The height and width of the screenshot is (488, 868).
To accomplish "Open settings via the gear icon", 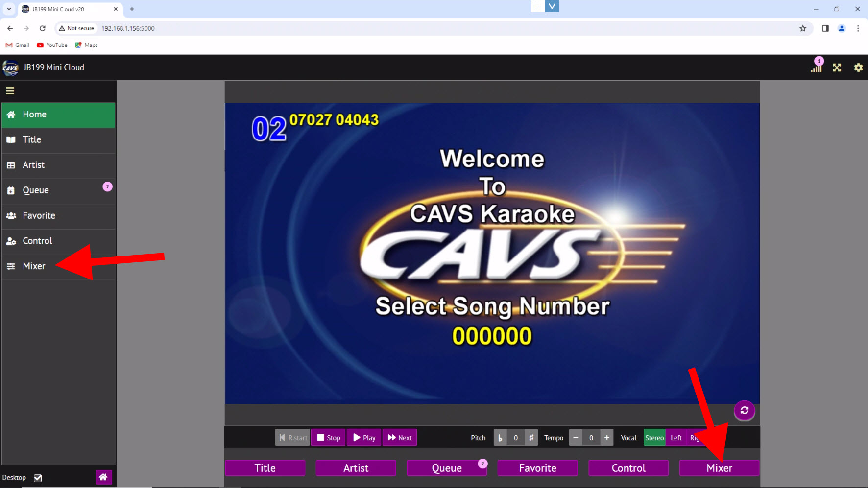I will [x=858, y=68].
